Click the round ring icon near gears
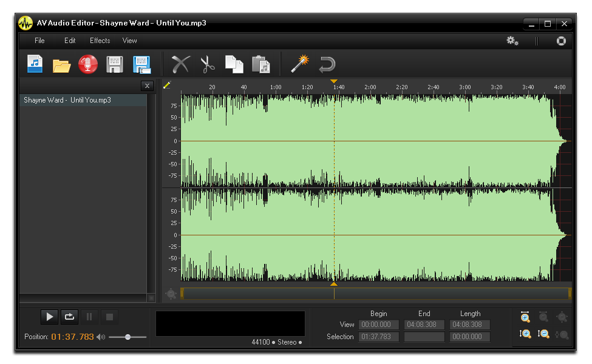Viewport: 592px width, 364px height. point(561,41)
